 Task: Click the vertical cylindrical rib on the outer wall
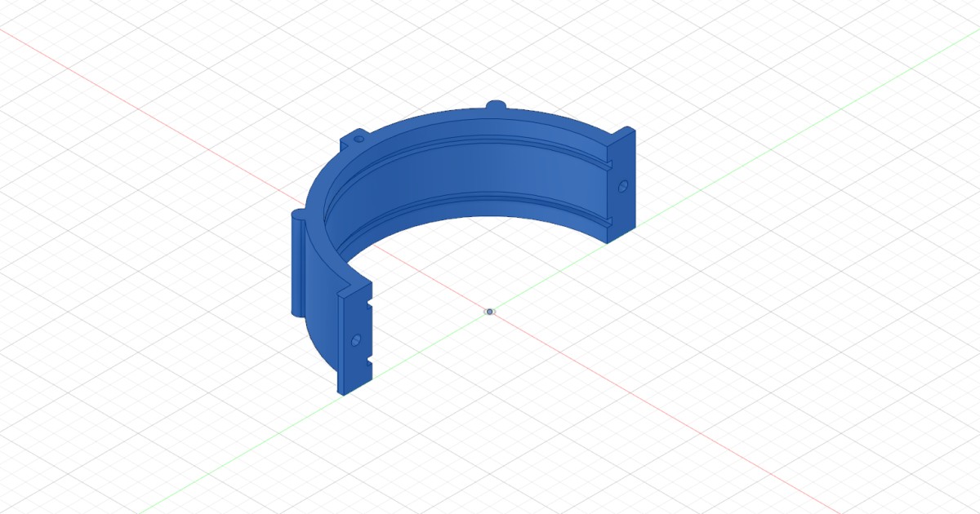(298, 265)
